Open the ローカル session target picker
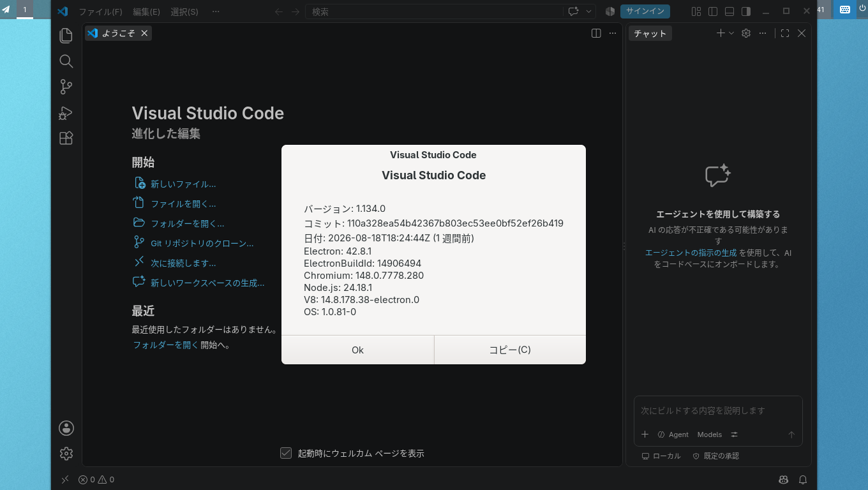Screen dimensions: 868x490 (x=661, y=456)
